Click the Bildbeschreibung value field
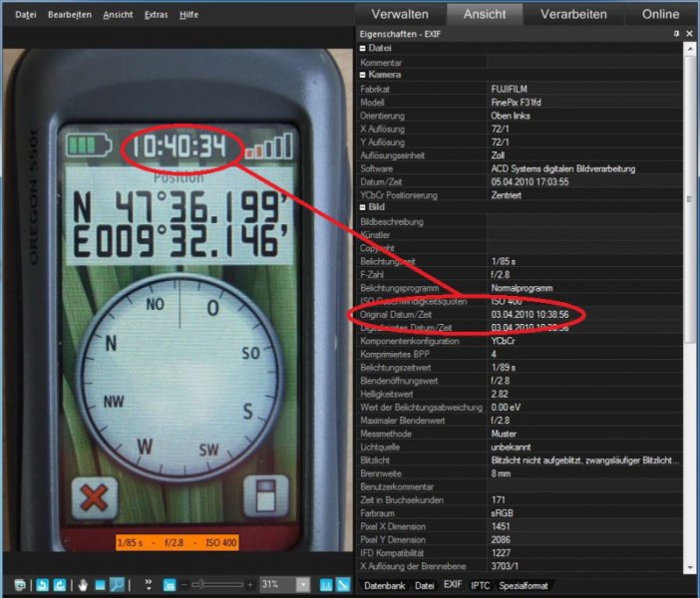The width and height of the screenshot is (700, 598). (x=584, y=222)
